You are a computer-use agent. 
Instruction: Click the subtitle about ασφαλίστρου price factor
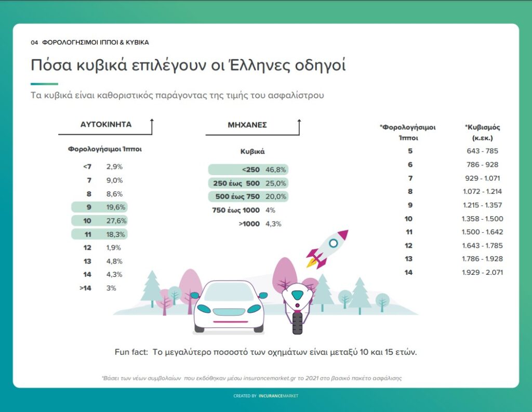[177, 95]
